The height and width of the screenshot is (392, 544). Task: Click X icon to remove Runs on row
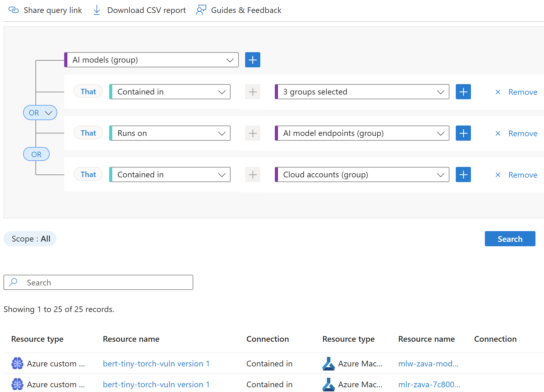(x=498, y=133)
